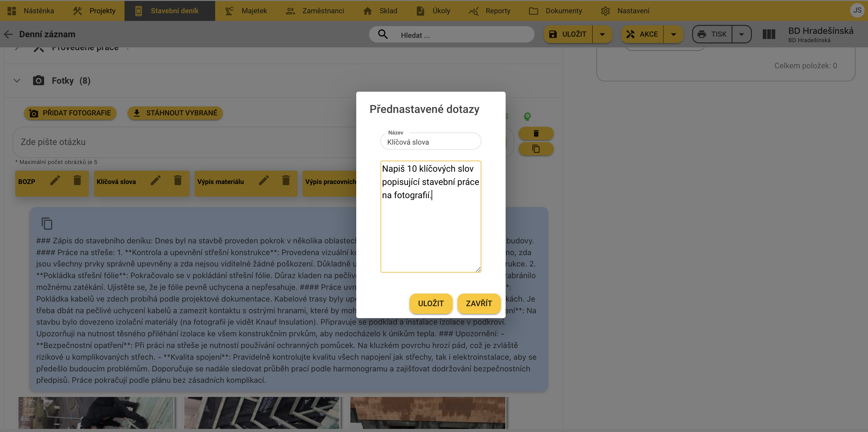Click the column layout icon in header

pyautogui.click(x=769, y=34)
